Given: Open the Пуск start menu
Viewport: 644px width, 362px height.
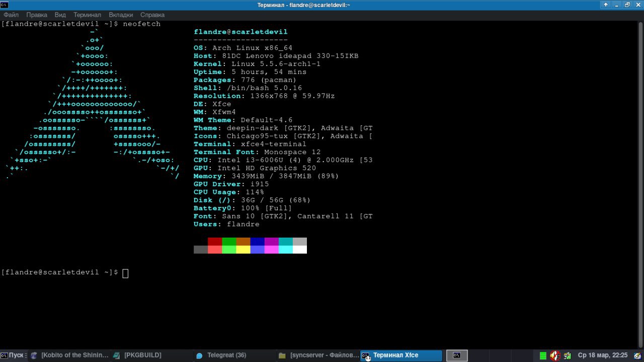Looking at the screenshot, I should [x=13, y=355].
